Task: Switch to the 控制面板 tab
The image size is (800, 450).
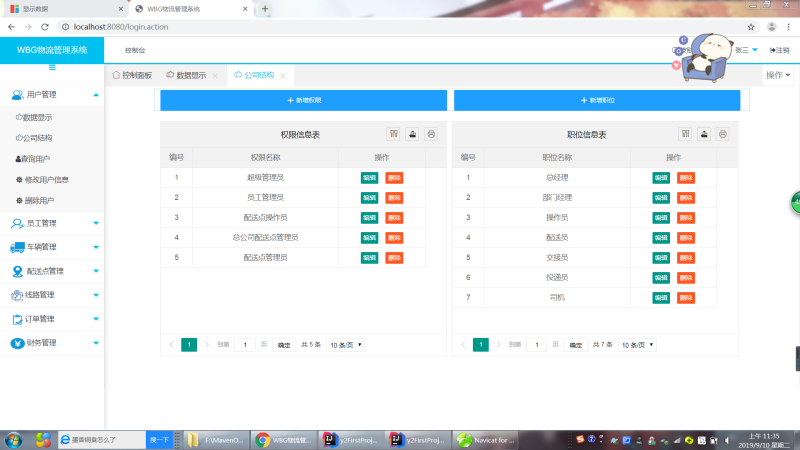Action: click(x=132, y=75)
